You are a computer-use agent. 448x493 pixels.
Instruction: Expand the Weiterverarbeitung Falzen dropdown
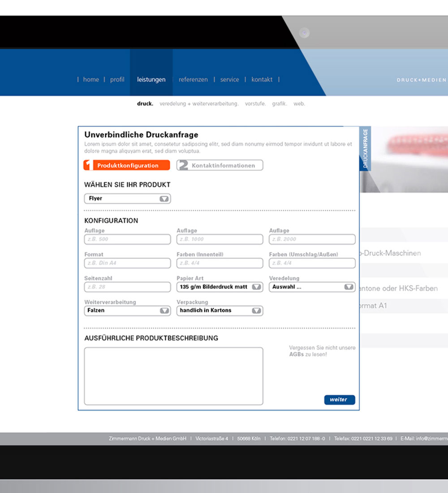pos(127,311)
